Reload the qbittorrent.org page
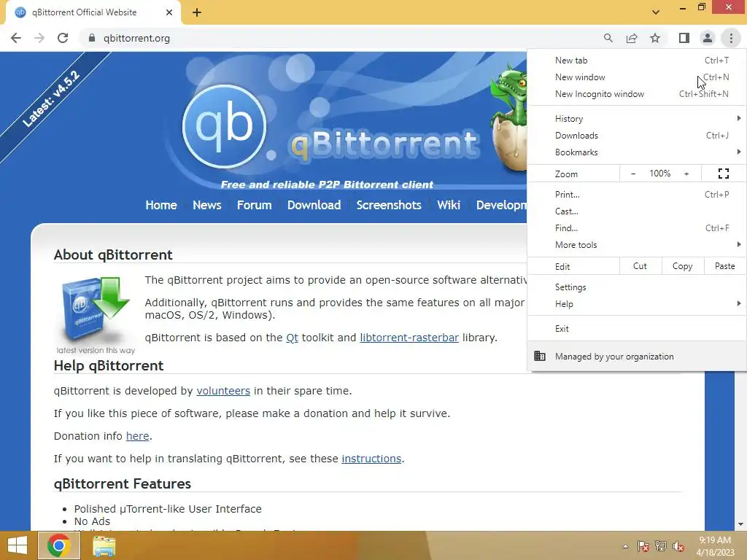This screenshot has width=747, height=560. pos(63,38)
